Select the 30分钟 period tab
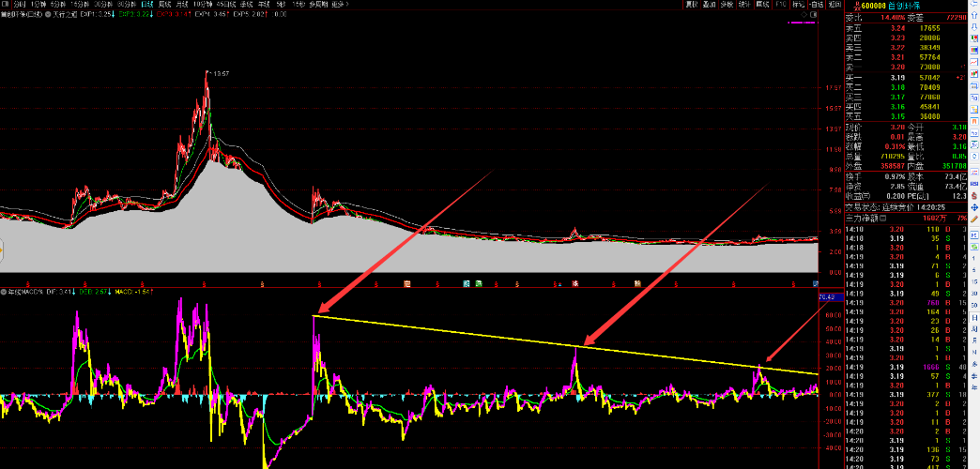This screenshot has width=980, height=469. click(104, 5)
